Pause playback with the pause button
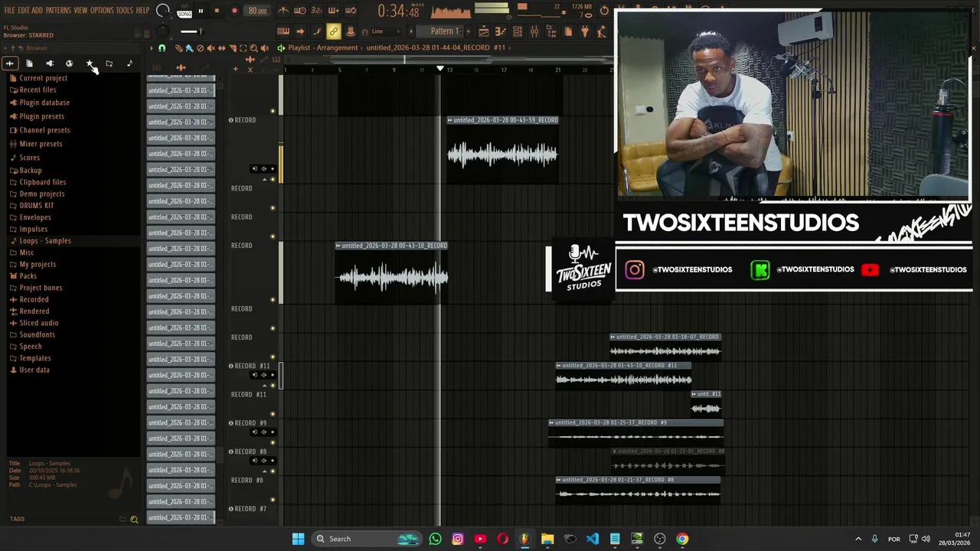 (201, 11)
